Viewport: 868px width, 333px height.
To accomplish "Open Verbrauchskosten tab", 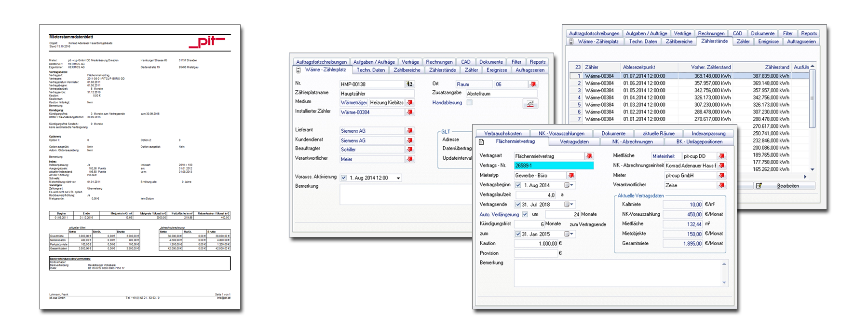I will (502, 133).
